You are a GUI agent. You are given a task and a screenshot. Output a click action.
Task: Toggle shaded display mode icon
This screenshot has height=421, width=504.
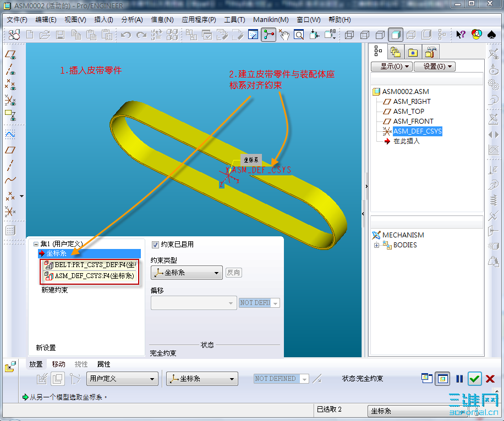396,35
